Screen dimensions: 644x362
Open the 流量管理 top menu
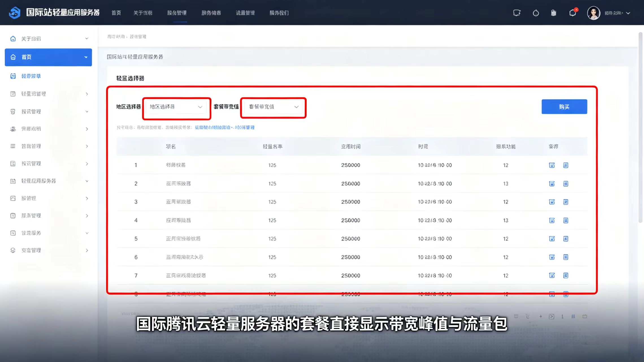(245, 13)
